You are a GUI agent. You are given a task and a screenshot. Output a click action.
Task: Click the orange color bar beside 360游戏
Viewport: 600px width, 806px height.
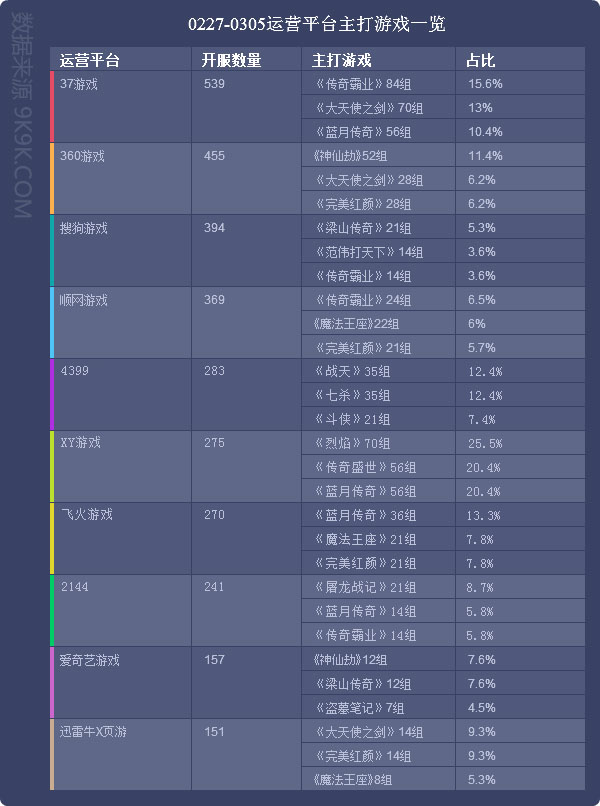coord(52,179)
